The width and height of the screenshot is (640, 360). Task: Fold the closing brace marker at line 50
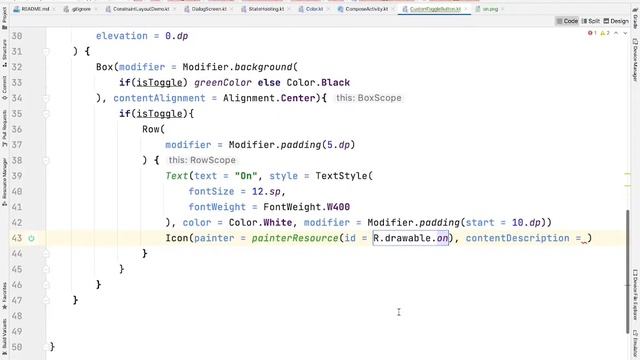click(46, 347)
